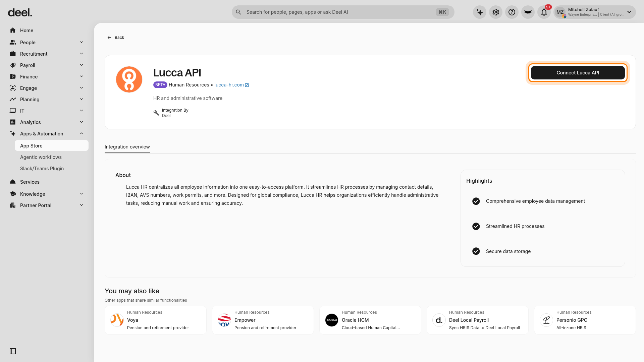644x362 pixels.
Task: Click the Deel logo
Action: pos(20,13)
